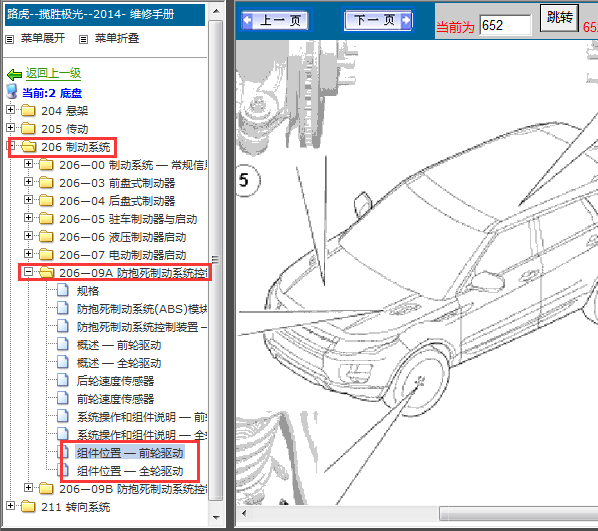The width and height of the screenshot is (598, 531).
Task: Expand the 206—07 电动制动器启动 node
Action: [28, 253]
